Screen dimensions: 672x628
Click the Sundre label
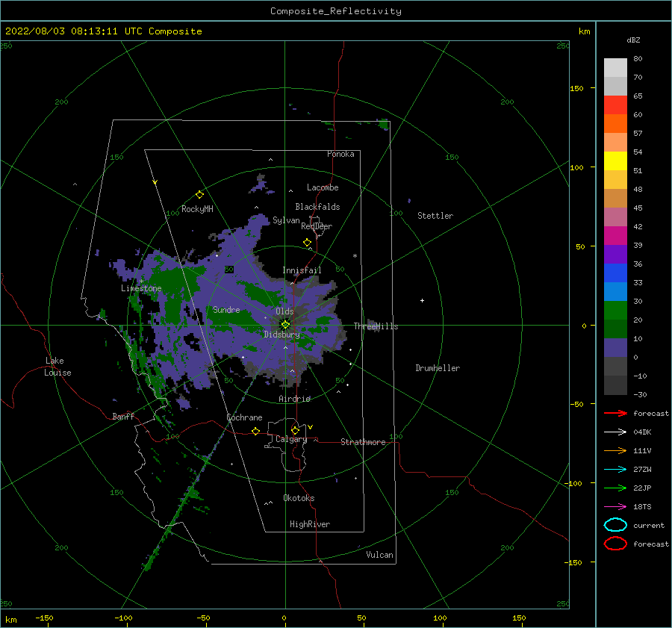click(x=226, y=309)
